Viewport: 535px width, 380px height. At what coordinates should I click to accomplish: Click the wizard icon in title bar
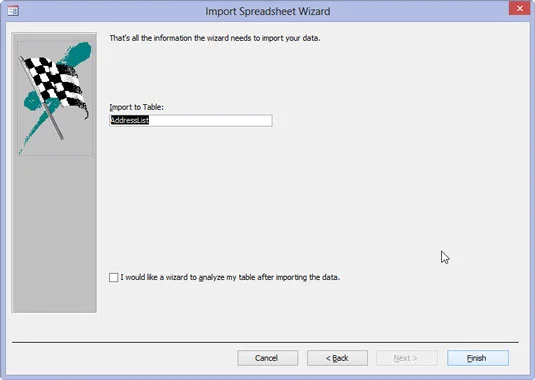coord(13,11)
